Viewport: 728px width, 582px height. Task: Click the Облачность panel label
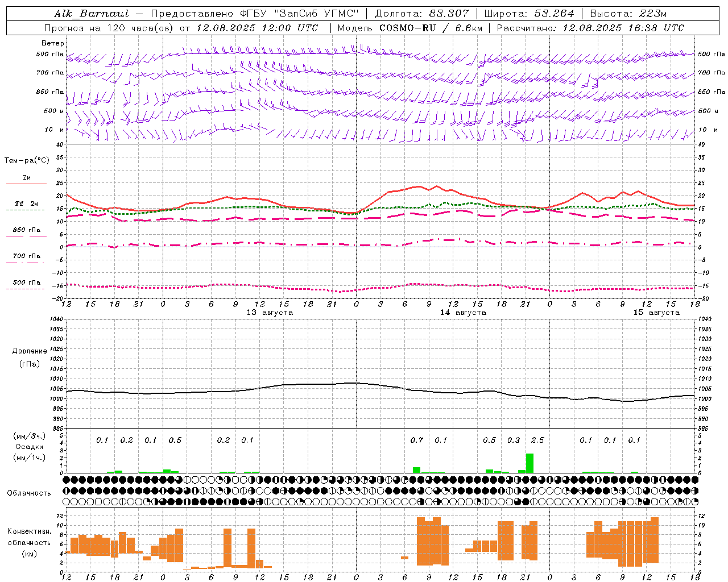point(29,493)
